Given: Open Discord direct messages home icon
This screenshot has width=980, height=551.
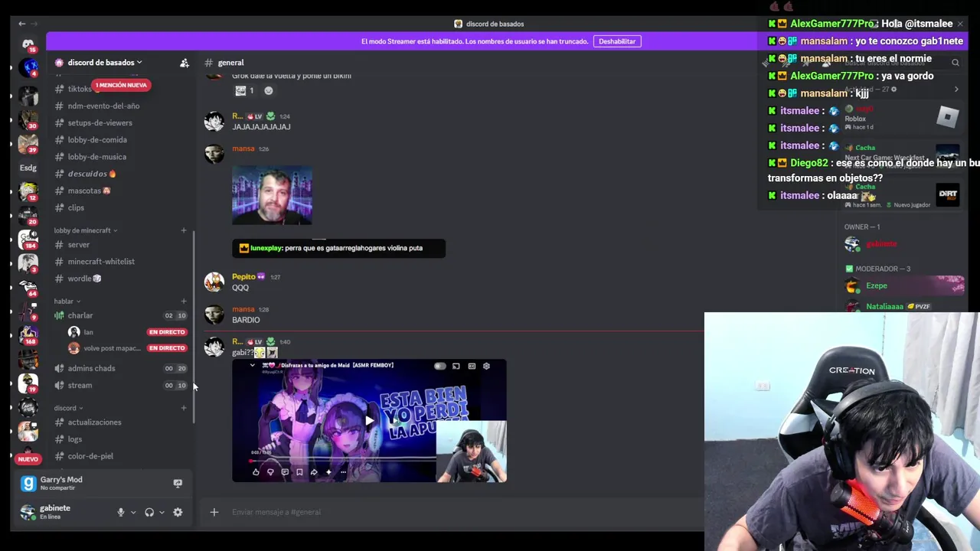Looking at the screenshot, I should click(x=28, y=44).
